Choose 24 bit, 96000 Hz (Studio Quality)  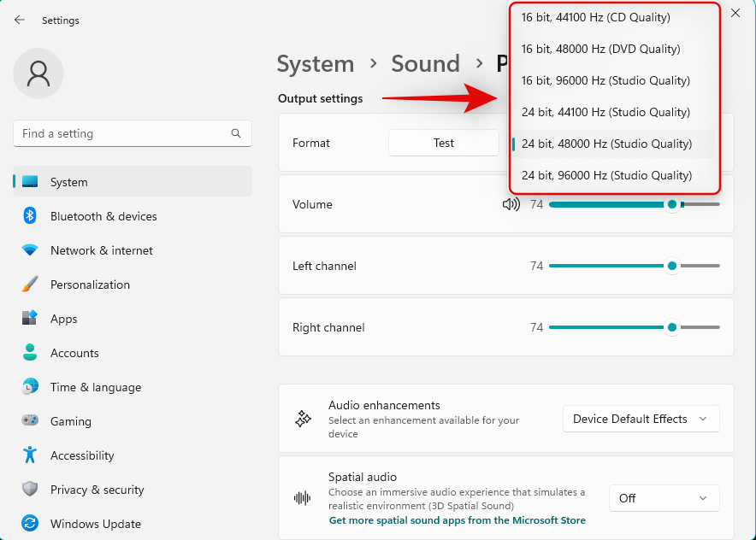click(x=606, y=175)
